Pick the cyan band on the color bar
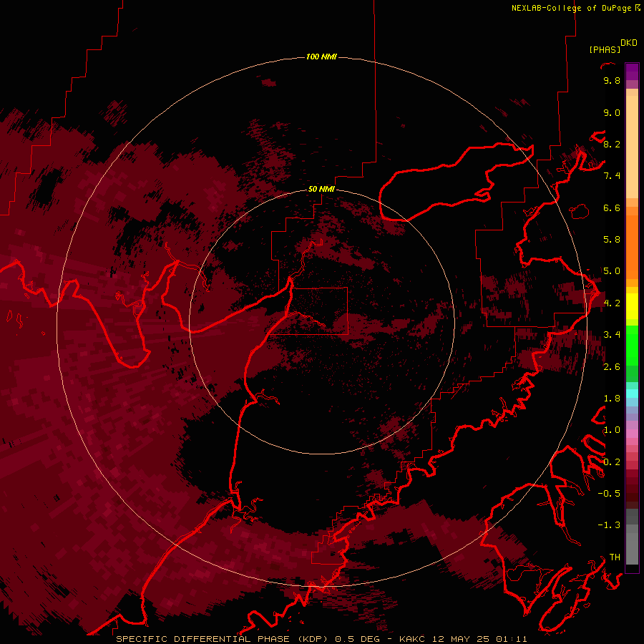The height and width of the screenshot is (644, 644). pos(632,393)
